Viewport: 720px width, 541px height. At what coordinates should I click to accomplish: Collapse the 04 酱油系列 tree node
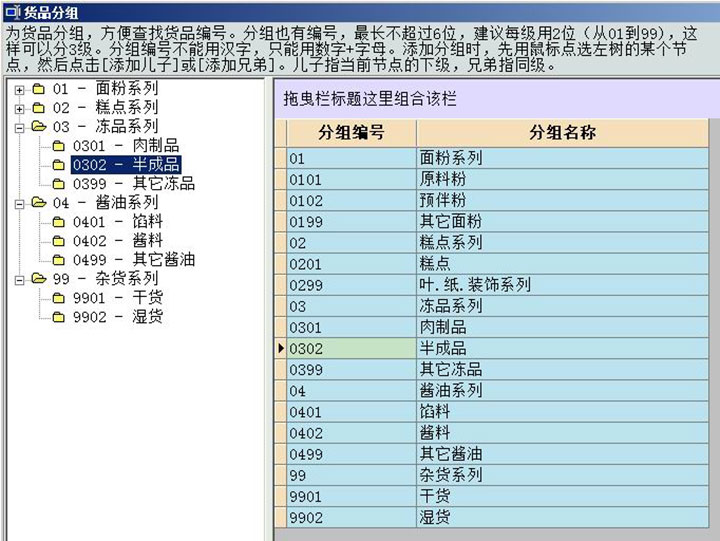[19, 203]
